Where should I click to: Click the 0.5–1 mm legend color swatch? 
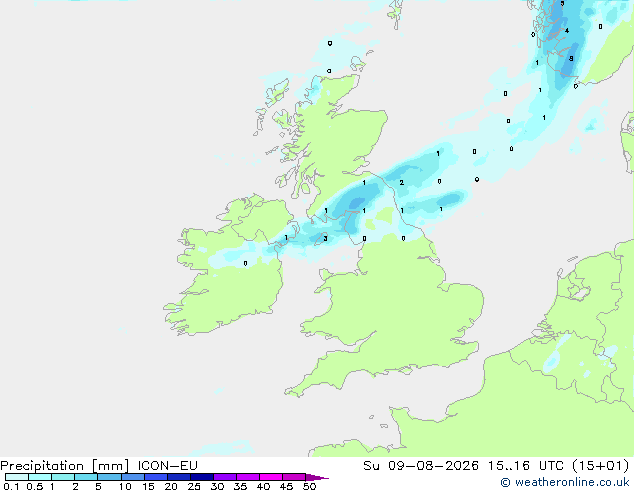point(40,477)
